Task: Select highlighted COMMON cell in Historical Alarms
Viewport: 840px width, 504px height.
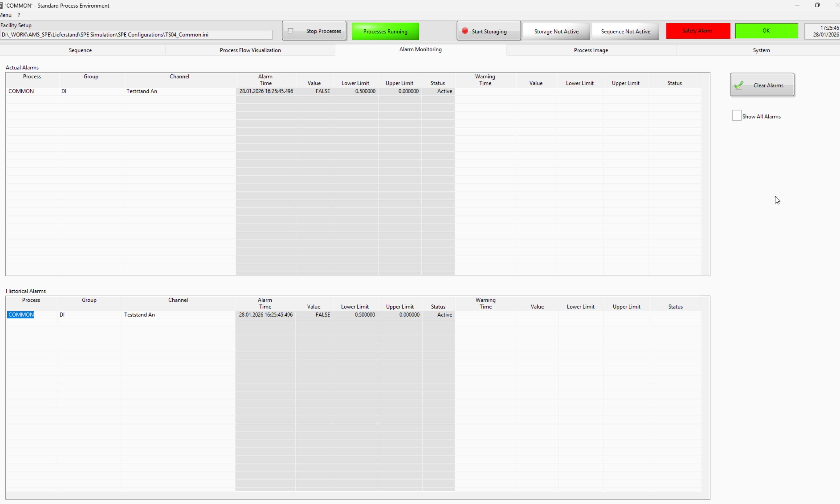Action: pos(21,315)
